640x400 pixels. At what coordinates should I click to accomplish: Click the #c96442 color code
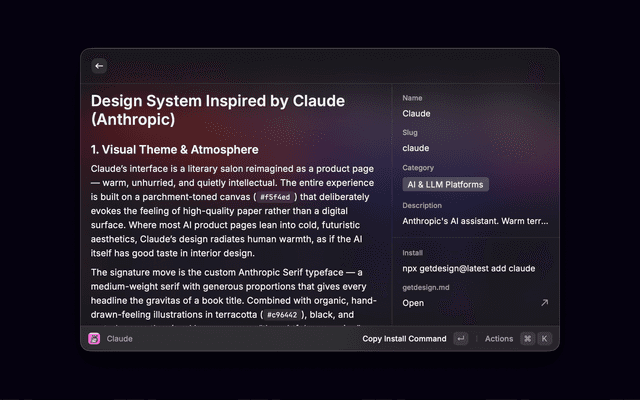pyautogui.click(x=282, y=315)
